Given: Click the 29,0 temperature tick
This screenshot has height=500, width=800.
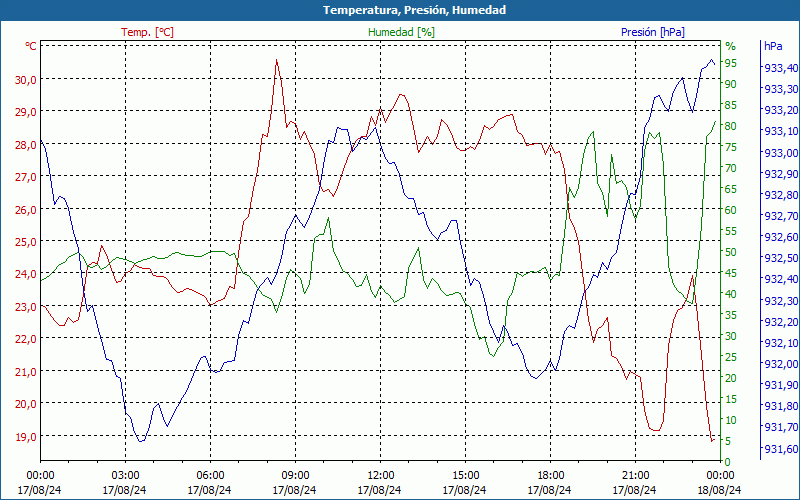Looking at the screenshot, I should coord(26,112).
